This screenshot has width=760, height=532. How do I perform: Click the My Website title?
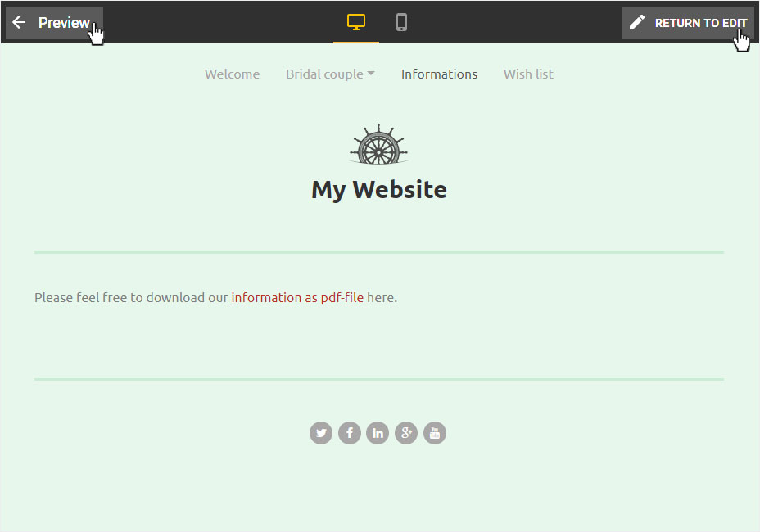(379, 189)
